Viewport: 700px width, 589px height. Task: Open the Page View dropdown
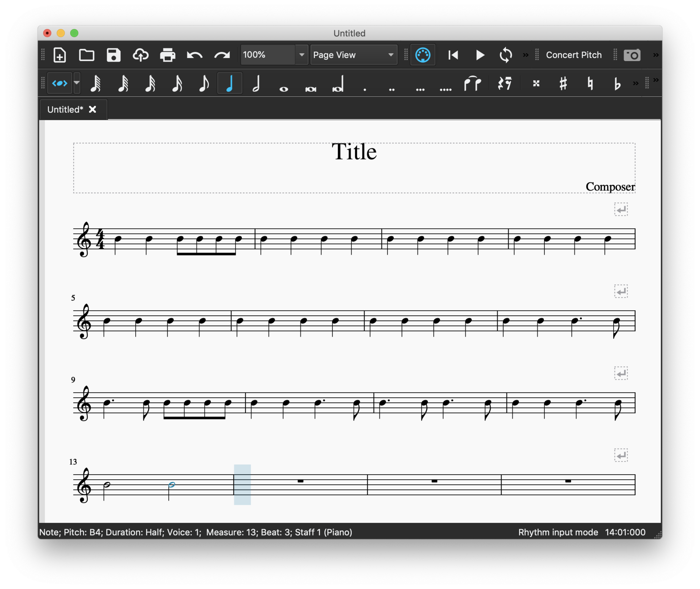[353, 55]
